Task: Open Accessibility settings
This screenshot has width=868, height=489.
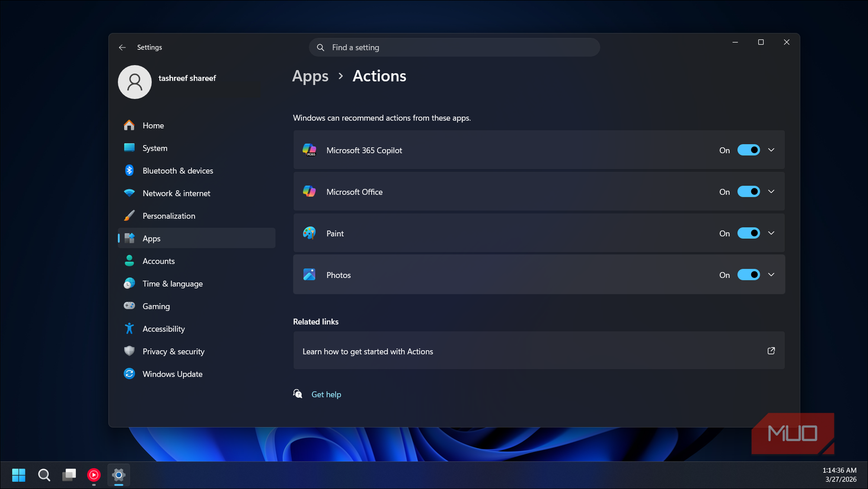Action: coord(164,328)
